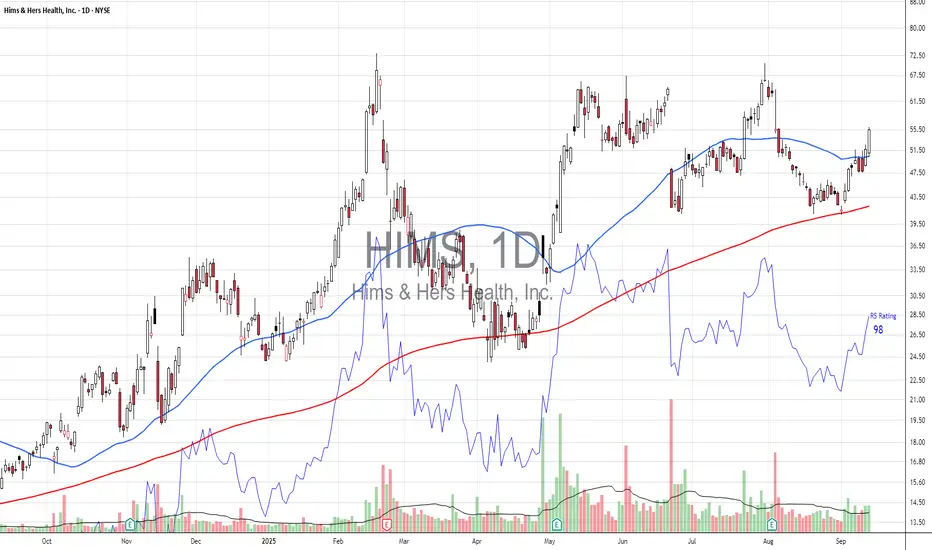The image size is (932, 550).
Task: Open the green earnings marker near May
Action: [556, 524]
